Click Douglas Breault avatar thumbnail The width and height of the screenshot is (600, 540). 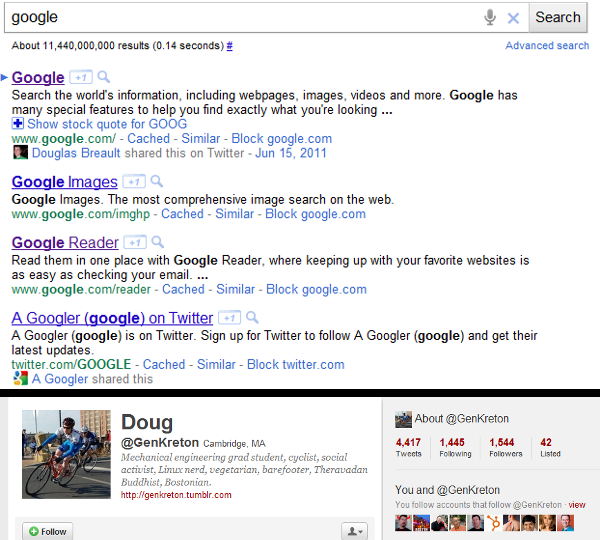pyautogui.click(x=20, y=153)
